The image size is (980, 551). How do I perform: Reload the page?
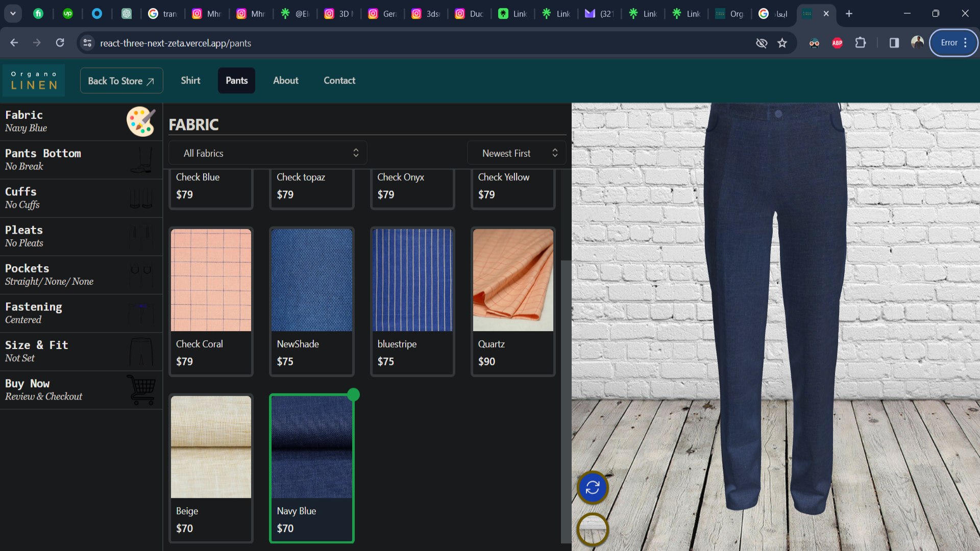tap(60, 43)
